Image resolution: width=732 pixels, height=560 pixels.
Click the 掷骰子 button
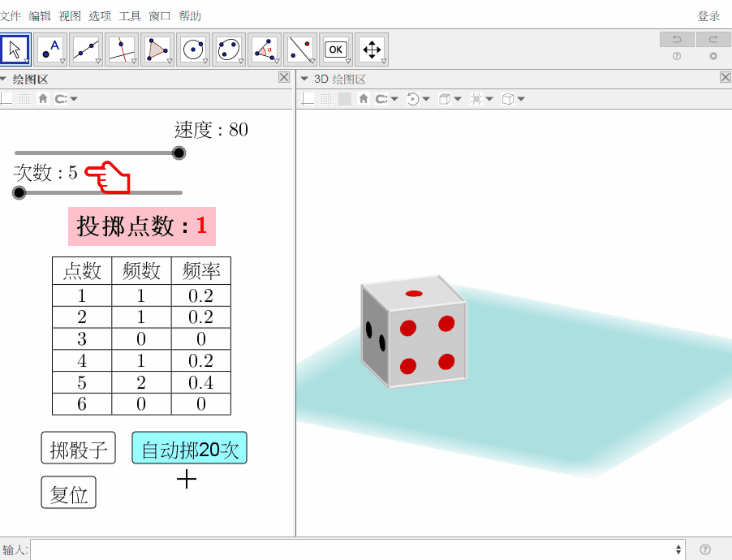coord(79,448)
